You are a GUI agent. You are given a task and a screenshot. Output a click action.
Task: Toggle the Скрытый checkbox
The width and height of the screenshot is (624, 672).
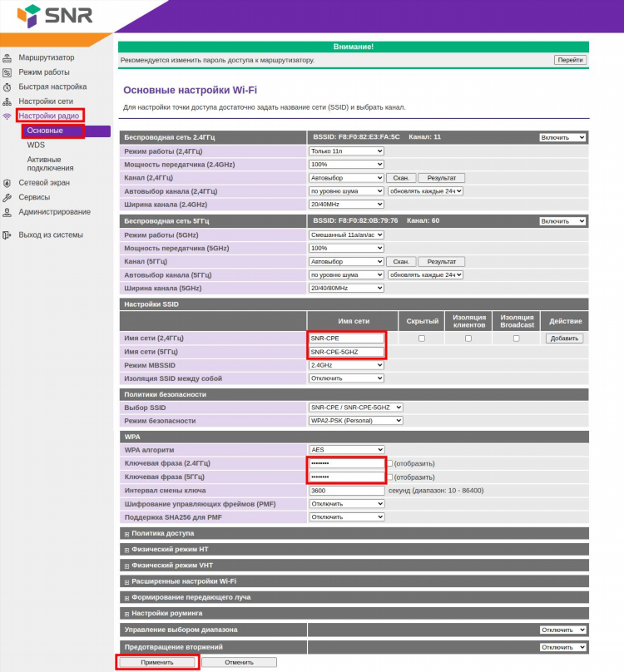point(422,338)
